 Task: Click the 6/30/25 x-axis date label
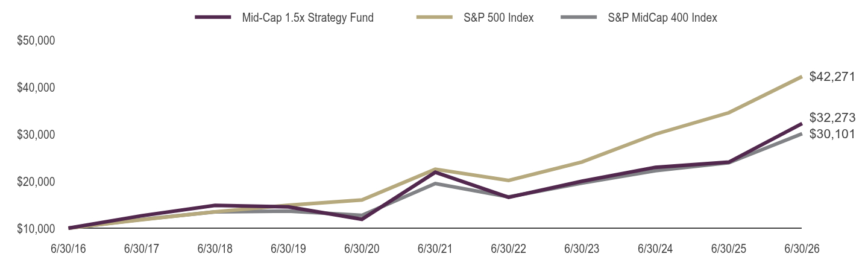tap(729, 249)
